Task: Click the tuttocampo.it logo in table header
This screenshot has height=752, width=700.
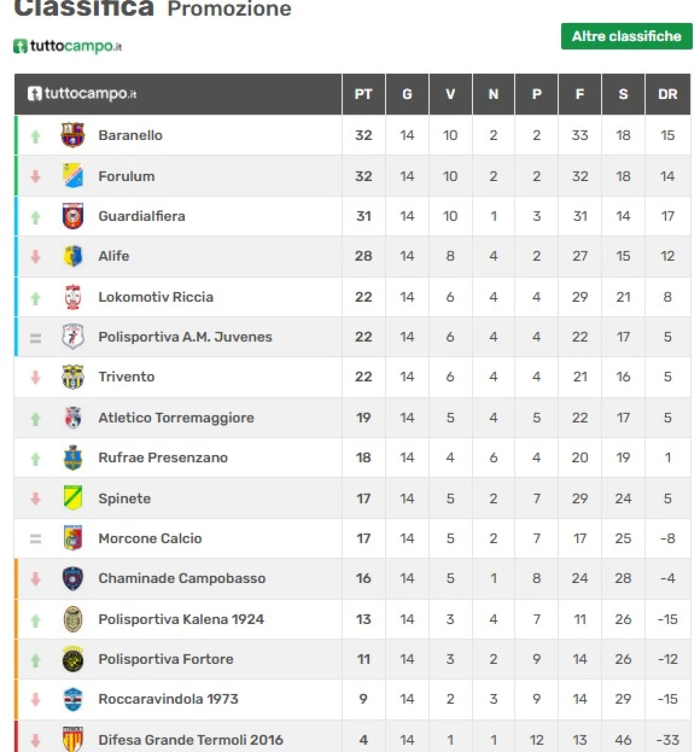Action: point(82,94)
